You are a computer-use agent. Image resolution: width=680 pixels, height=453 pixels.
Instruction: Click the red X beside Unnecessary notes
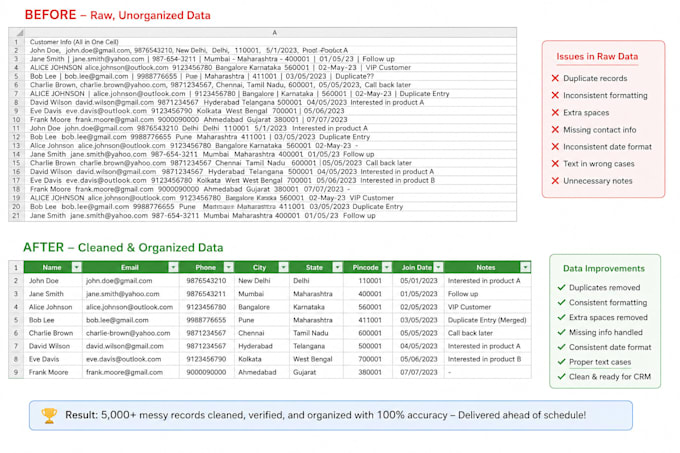(x=555, y=180)
